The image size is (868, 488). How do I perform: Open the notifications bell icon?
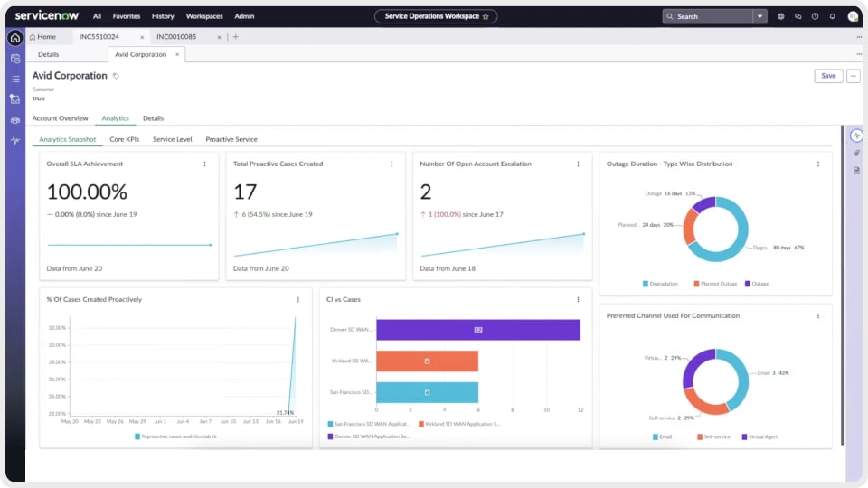click(832, 16)
